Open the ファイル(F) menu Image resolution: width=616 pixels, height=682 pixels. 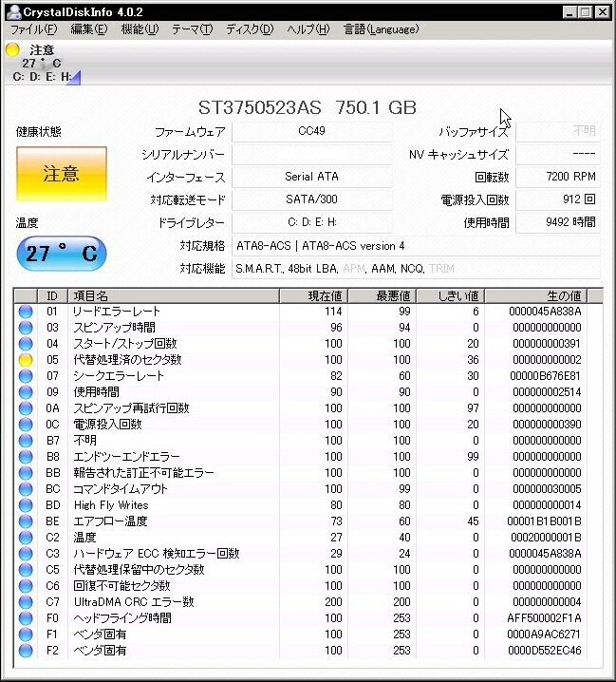(34, 29)
